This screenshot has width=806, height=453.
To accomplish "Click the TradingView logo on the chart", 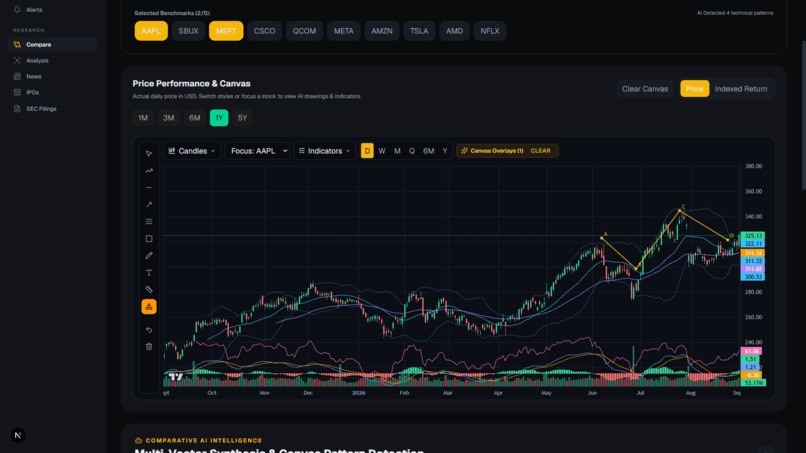I will [x=176, y=377].
